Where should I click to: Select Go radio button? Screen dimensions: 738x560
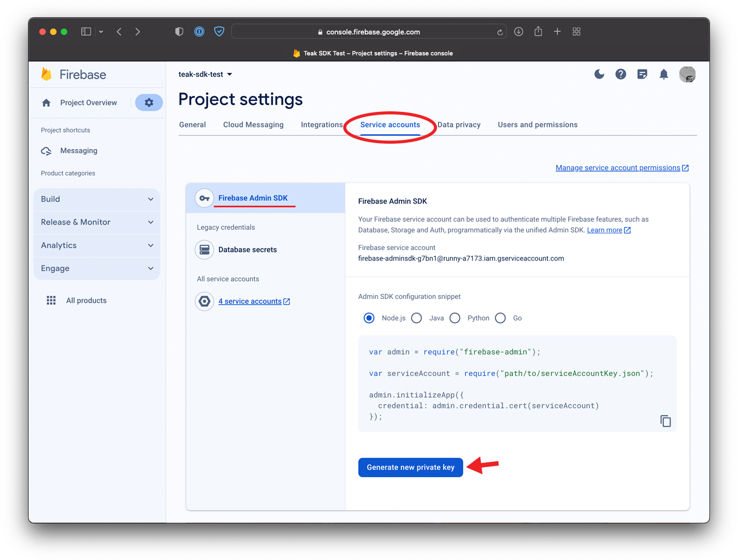click(501, 318)
